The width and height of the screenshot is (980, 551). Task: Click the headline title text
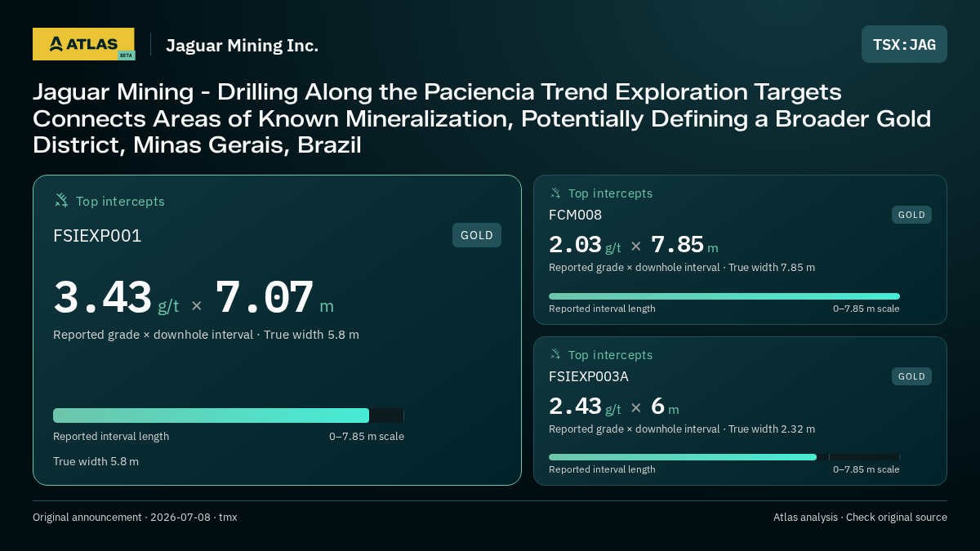click(x=482, y=118)
